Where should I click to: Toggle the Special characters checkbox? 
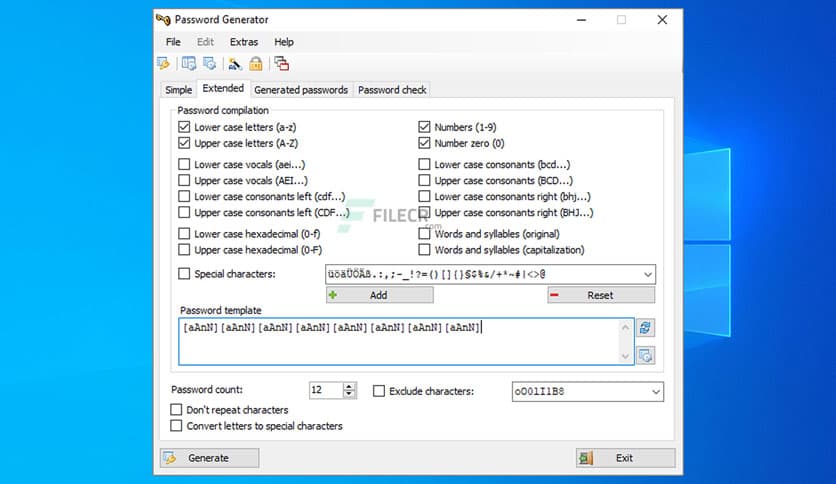[x=184, y=273]
